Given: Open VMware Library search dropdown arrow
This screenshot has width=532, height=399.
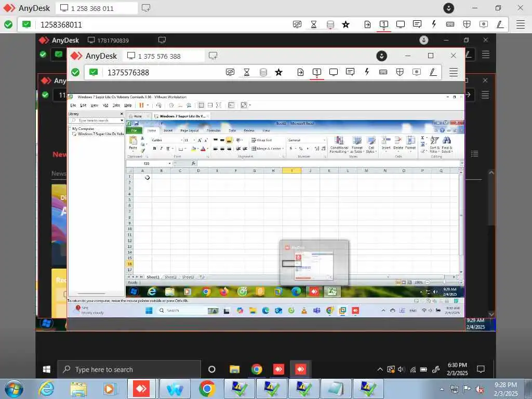Looking at the screenshot, I should (122, 121).
